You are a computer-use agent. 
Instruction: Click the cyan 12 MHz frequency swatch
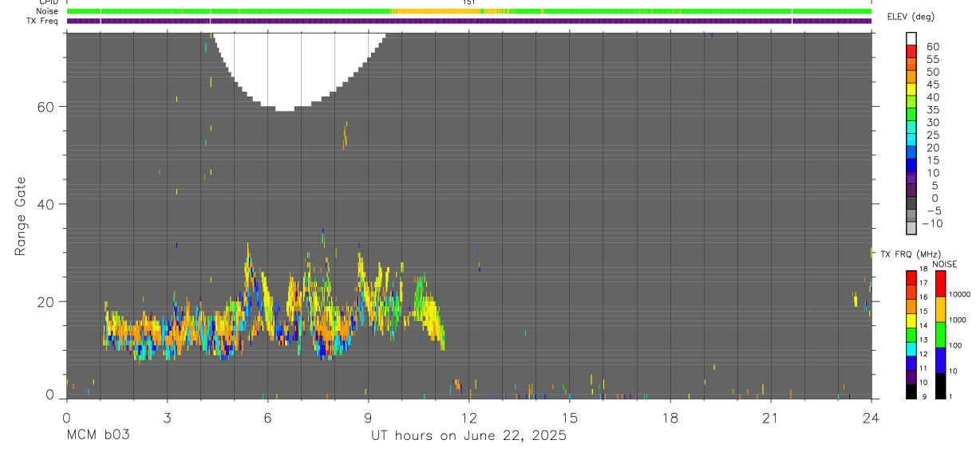911,348
